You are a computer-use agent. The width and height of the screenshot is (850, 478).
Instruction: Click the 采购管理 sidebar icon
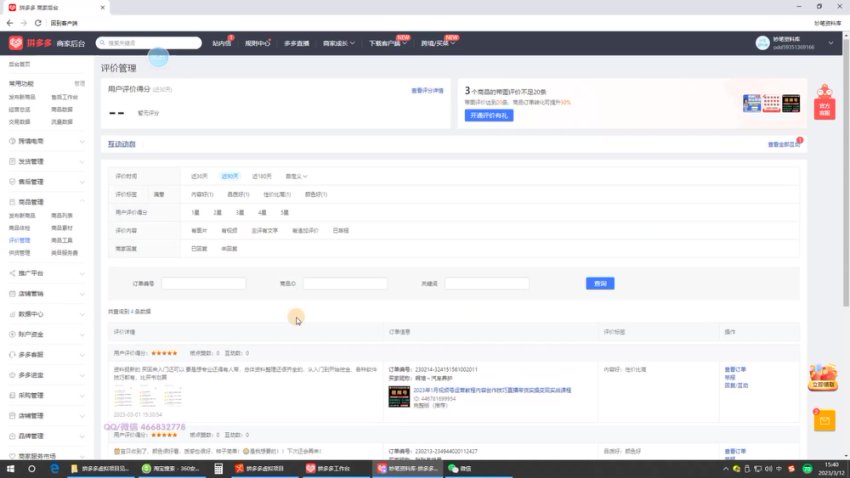(x=12, y=395)
